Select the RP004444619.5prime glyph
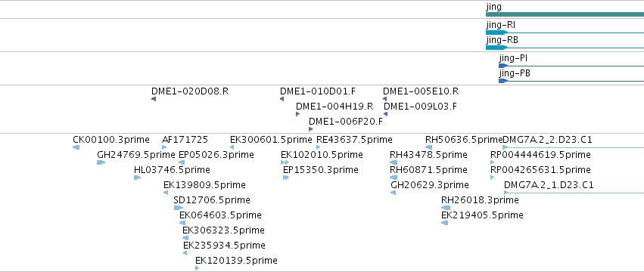The width and height of the screenshot is (644, 272). click(493, 162)
